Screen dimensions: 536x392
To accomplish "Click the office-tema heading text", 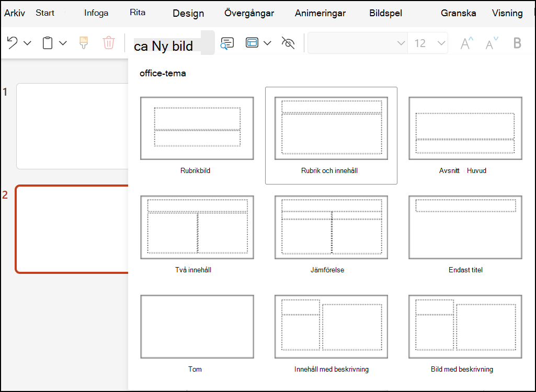I will click(163, 73).
